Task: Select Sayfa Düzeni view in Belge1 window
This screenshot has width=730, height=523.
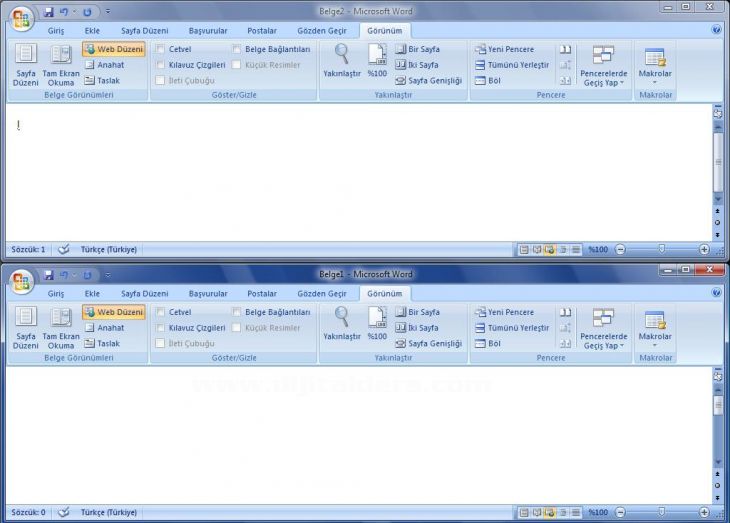Action: coord(26,327)
